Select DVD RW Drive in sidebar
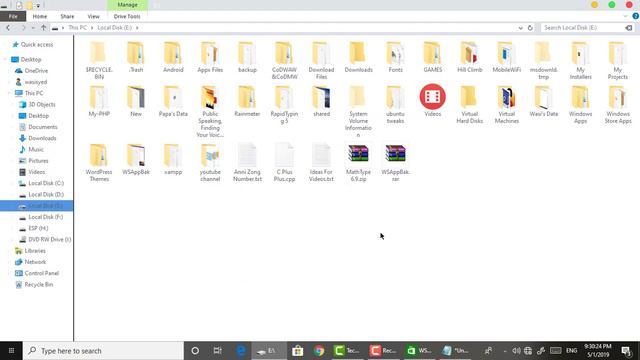640x360 pixels. 49,240
